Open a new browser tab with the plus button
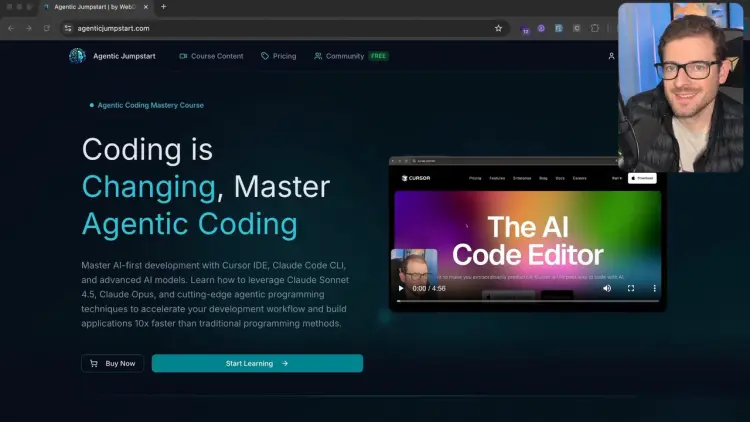 pyautogui.click(x=164, y=7)
